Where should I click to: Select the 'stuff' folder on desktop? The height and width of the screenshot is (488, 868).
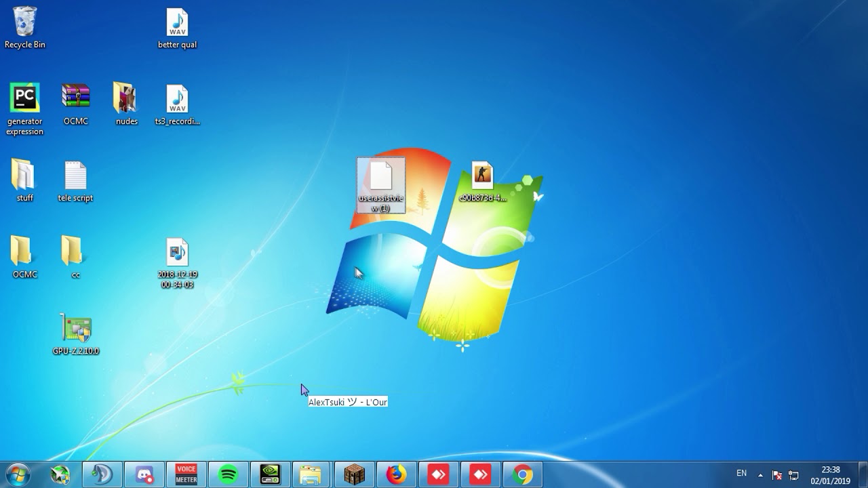[25, 181]
